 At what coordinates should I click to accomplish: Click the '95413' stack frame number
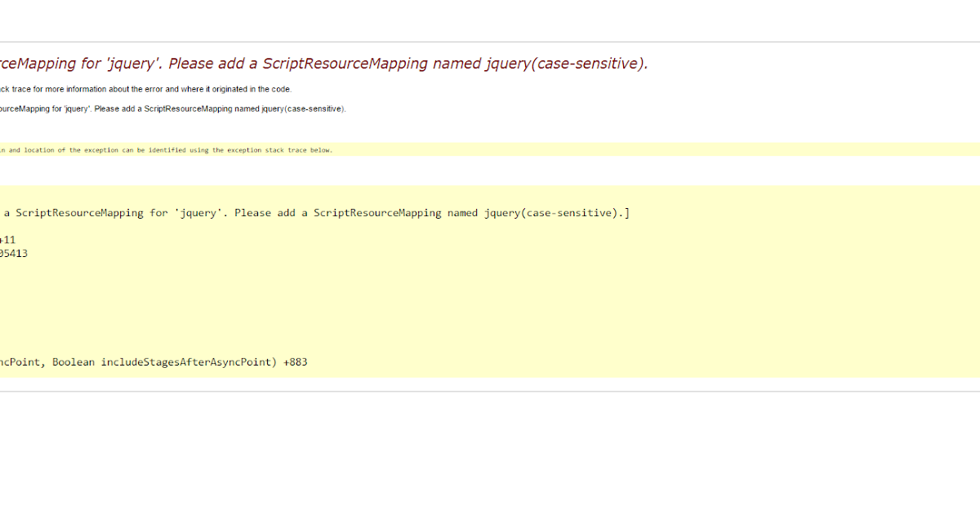click(14, 253)
